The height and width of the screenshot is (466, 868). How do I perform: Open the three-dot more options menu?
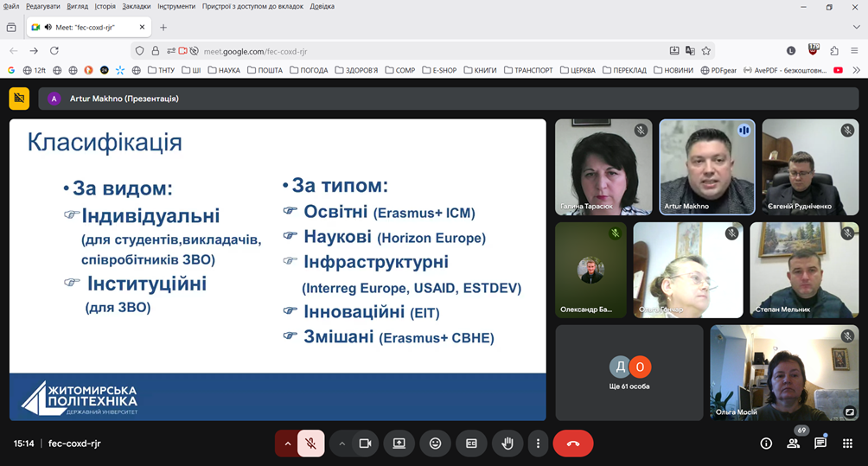click(x=538, y=444)
